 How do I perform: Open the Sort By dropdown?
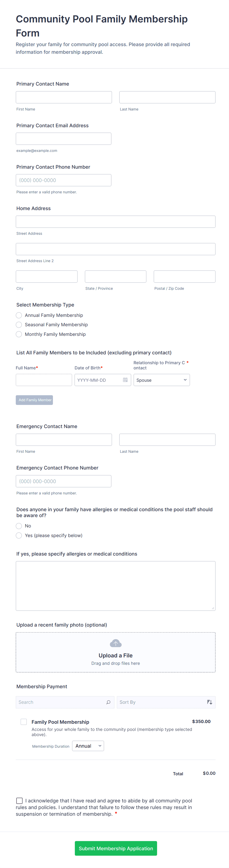(162, 702)
